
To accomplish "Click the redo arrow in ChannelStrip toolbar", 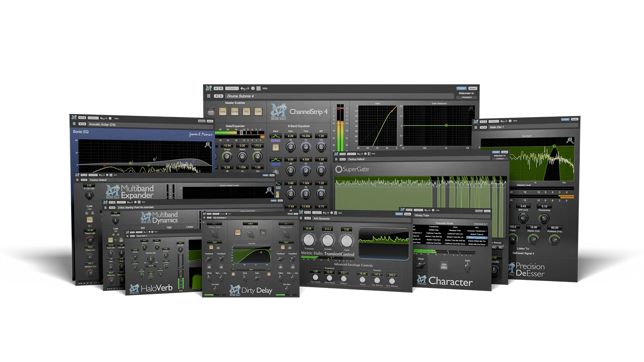I will pos(248,88).
